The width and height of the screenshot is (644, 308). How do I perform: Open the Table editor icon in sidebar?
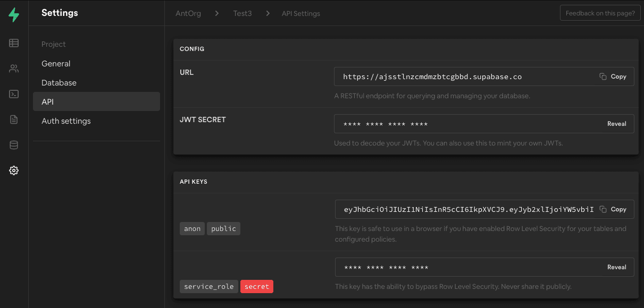14,43
